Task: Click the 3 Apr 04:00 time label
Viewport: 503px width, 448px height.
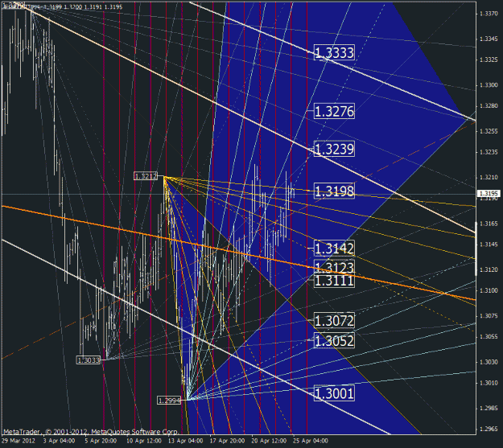Action: tap(59, 441)
